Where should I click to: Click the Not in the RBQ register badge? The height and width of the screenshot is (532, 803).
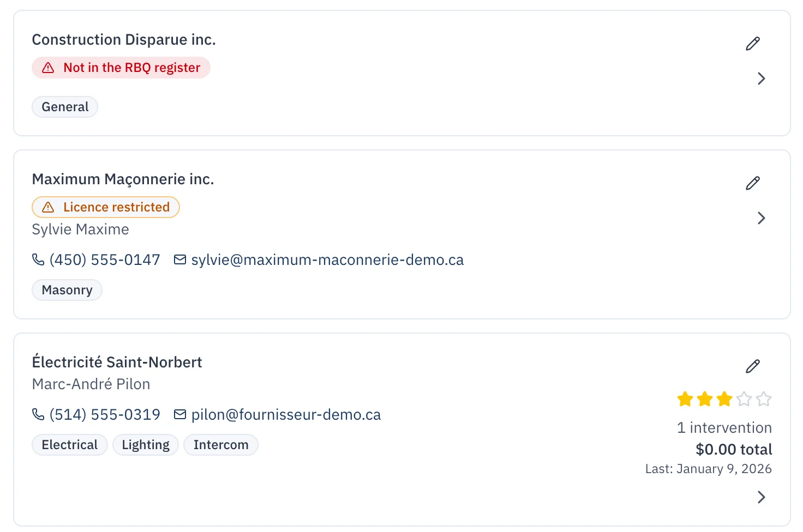pyautogui.click(x=121, y=68)
